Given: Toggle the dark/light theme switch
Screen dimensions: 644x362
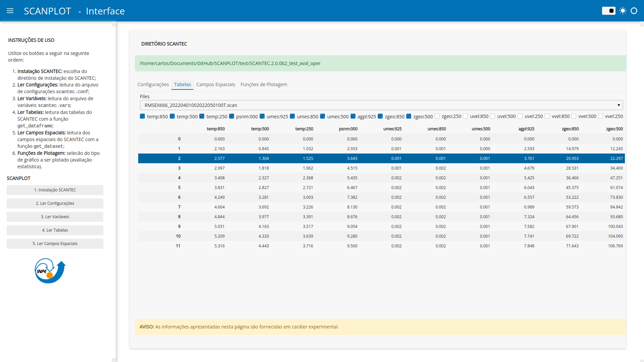Looking at the screenshot, I should (608, 11).
